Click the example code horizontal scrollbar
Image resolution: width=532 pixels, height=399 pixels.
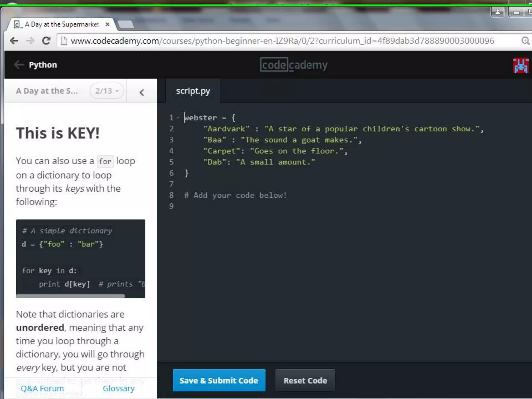point(71,296)
